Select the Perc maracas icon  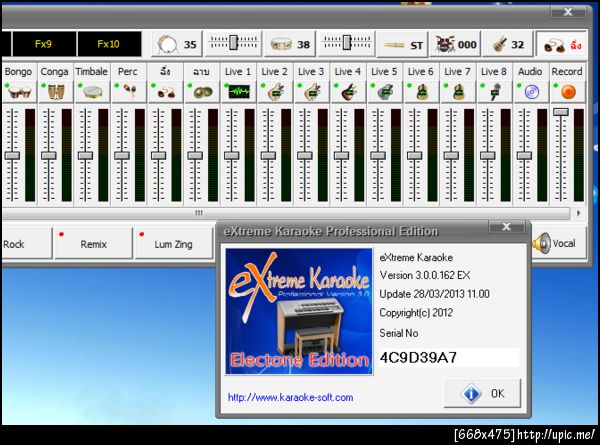tap(129, 92)
